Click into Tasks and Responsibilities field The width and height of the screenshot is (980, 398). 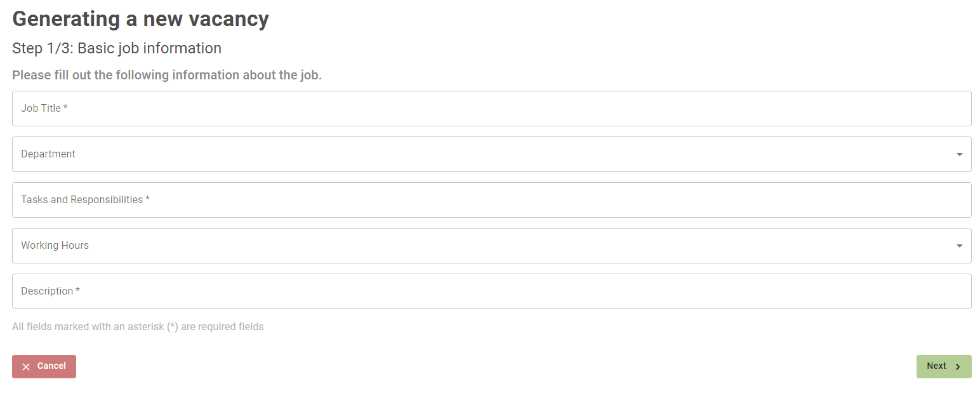pyautogui.click(x=491, y=200)
